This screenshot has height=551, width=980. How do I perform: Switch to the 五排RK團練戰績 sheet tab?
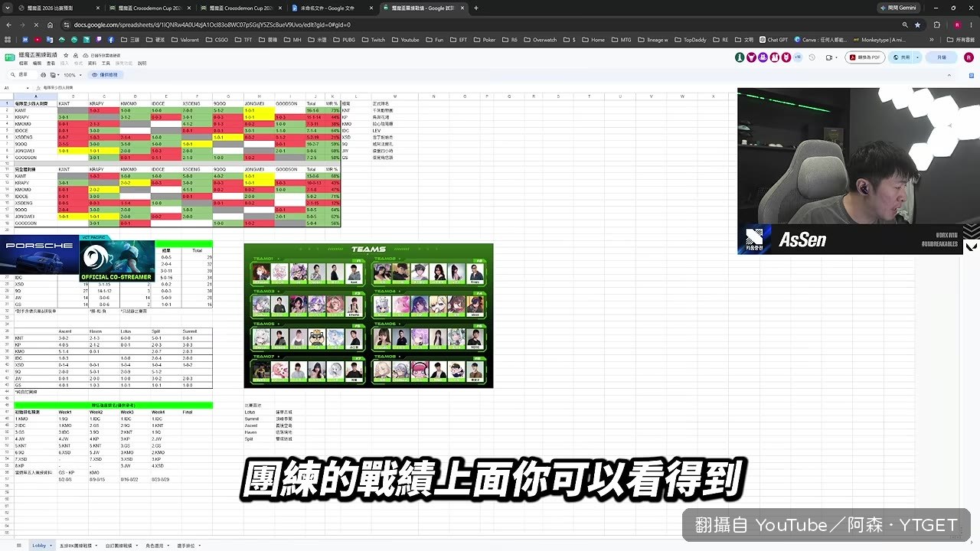tap(75, 546)
